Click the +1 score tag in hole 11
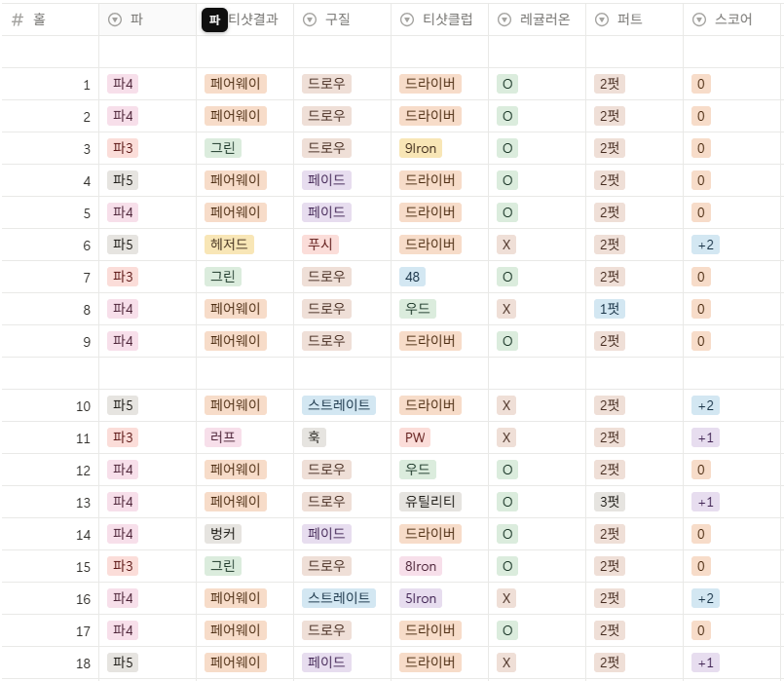Image resolution: width=784 pixels, height=681 pixels. point(705,437)
